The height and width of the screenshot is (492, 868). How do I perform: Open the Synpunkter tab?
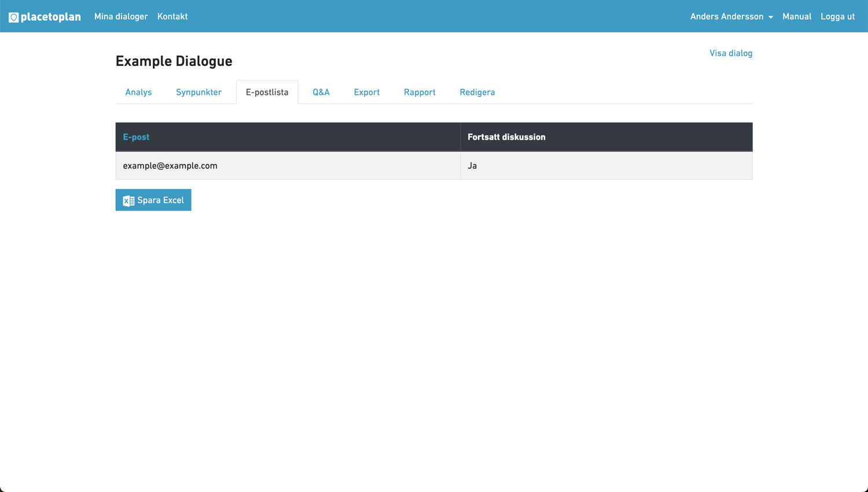point(198,92)
